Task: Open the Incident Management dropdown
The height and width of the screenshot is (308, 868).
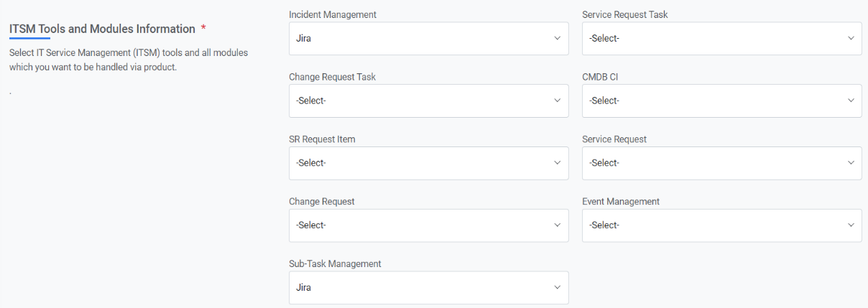Action: tap(428, 38)
